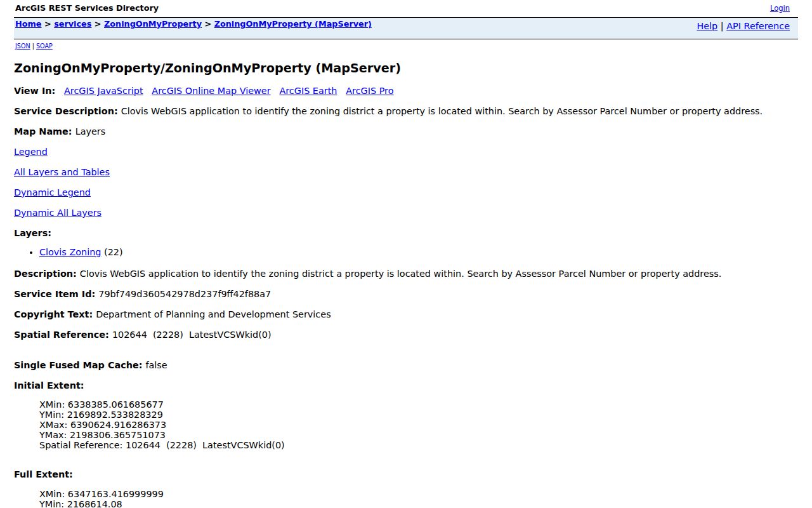
Task: Click the Single Fused Map Cache value false
Action: click(156, 365)
